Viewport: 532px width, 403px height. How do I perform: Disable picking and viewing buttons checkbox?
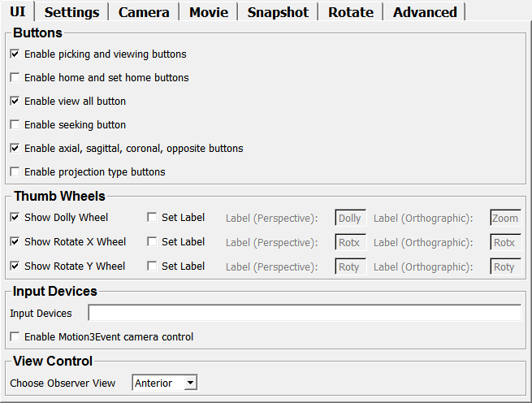tap(15, 54)
